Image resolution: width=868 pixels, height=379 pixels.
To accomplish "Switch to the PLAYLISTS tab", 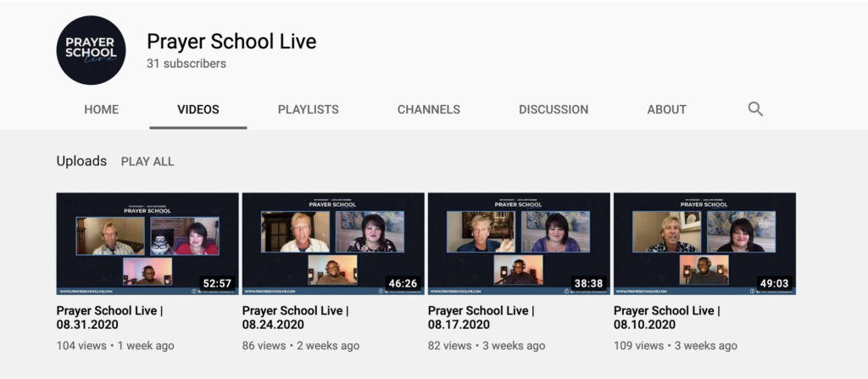I will [x=309, y=109].
